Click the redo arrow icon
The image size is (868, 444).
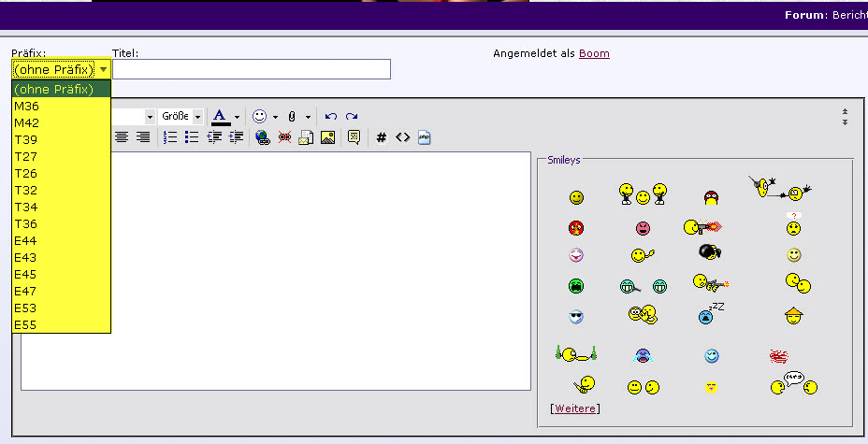coord(352,116)
